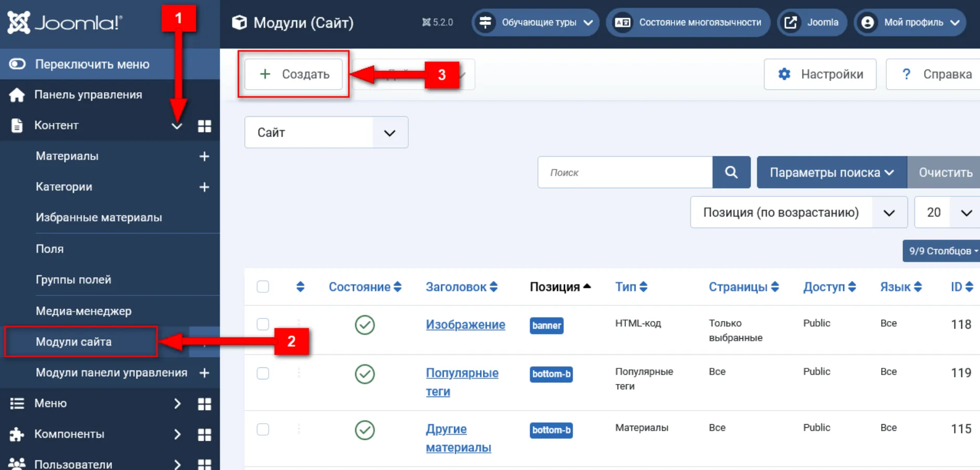
Task: Select the Популярные теги row checkbox
Action: click(263, 374)
